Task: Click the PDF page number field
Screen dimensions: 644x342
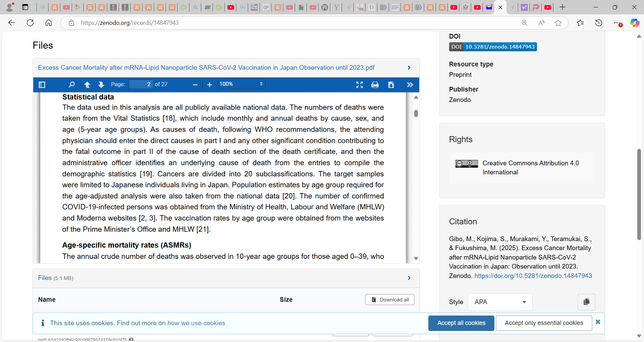Action: pos(141,84)
